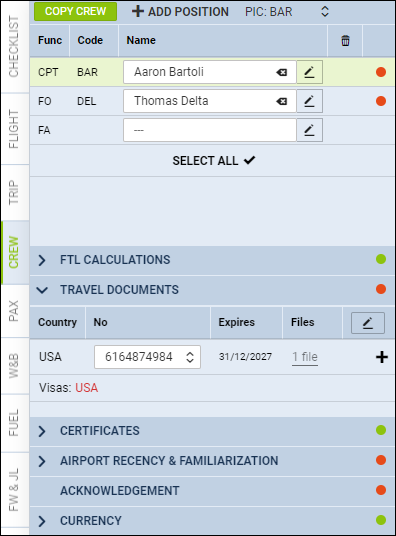
Task: Expand the CURRENCY section
Action: click(x=42, y=521)
